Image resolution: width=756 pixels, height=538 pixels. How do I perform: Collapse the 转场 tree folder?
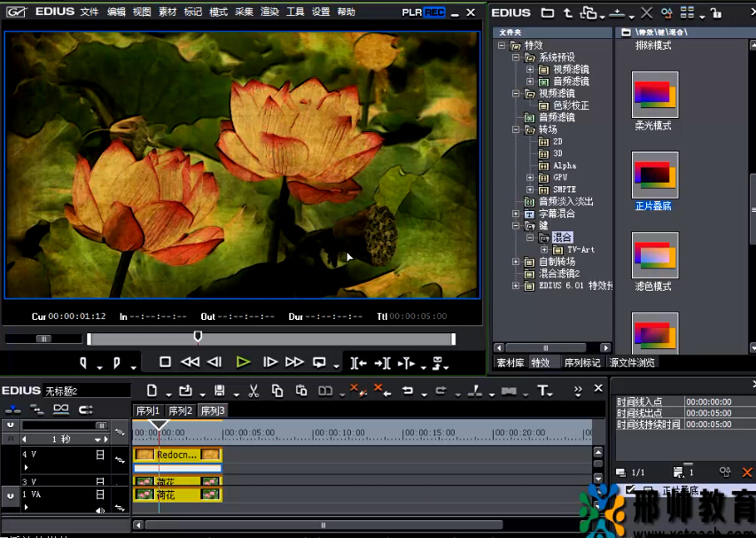[517, 129]
